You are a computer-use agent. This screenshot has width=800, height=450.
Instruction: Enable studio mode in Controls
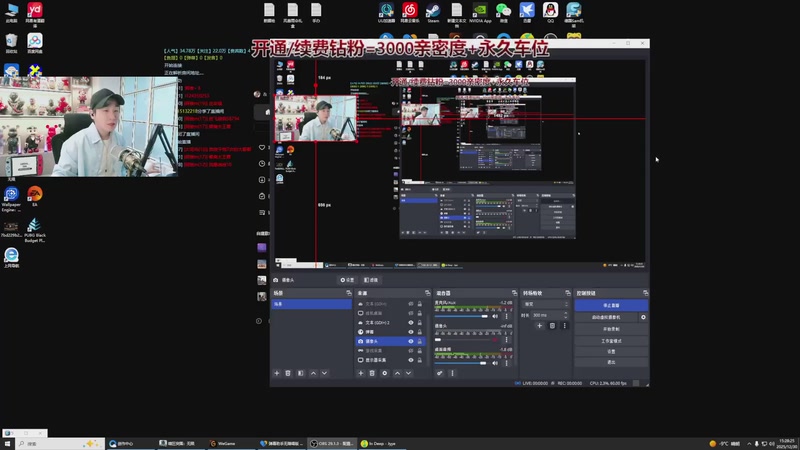611,341
